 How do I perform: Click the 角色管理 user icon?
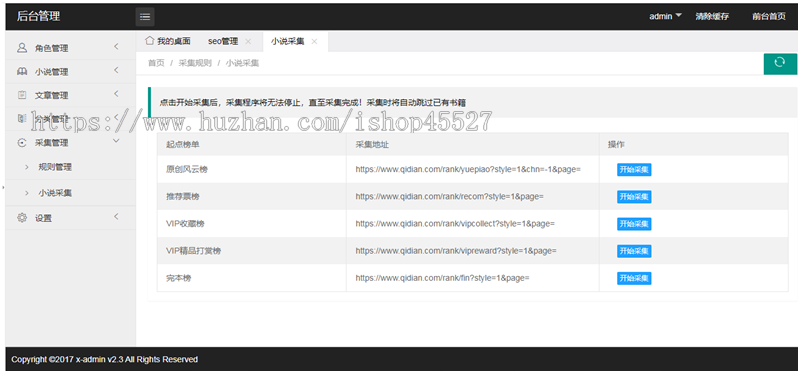(x=22, y=48)
